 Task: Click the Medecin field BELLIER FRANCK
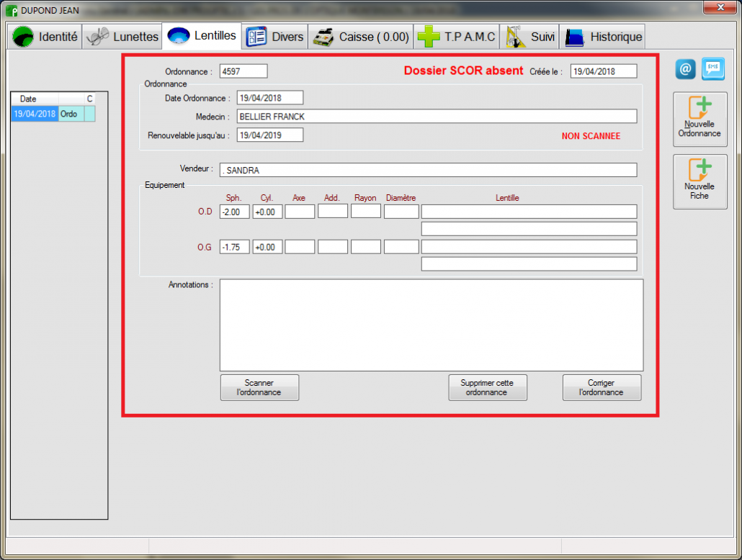(437, 117)
